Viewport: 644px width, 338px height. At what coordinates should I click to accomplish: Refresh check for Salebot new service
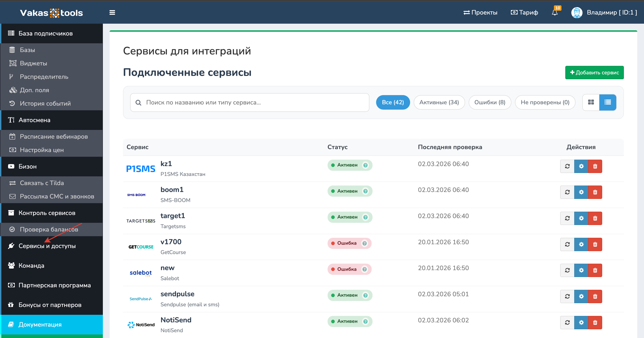click(567, 270)
